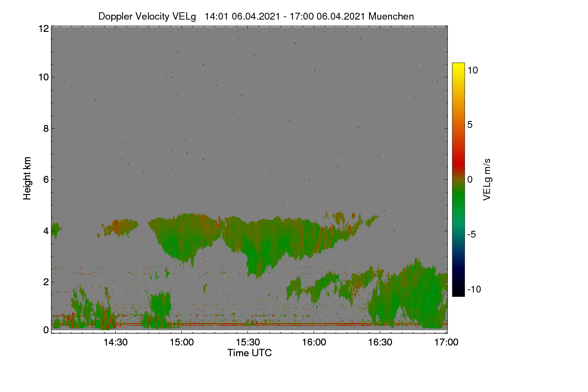
Task: Click the 16:00 time axis label
Action: (x=314, y=343)
